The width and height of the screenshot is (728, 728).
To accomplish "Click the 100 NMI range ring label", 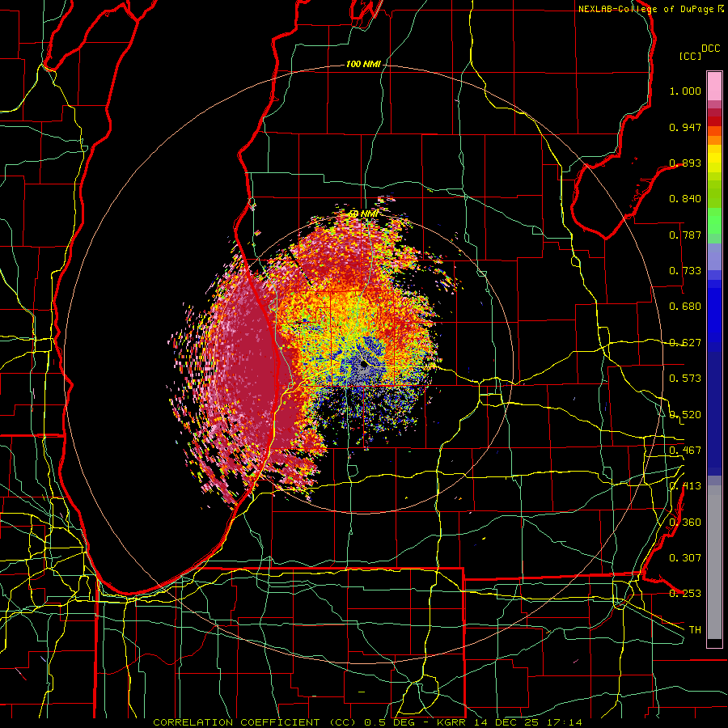I will [363, 64].
